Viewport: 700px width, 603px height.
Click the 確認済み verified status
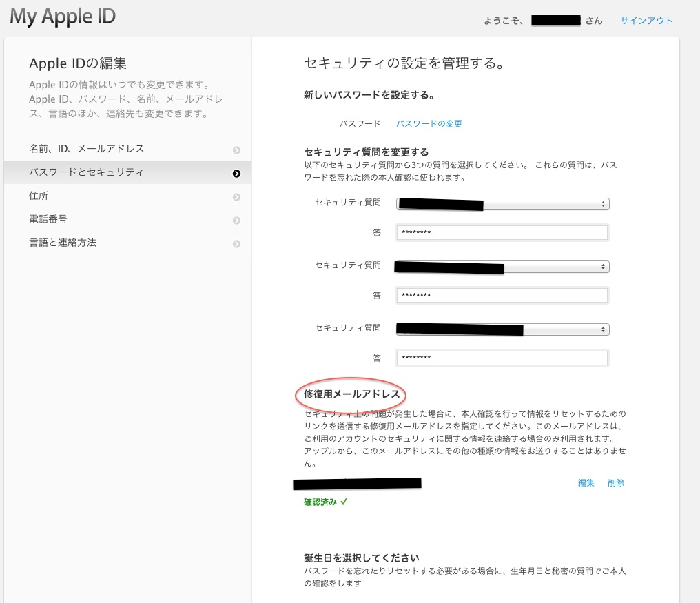[x=325, y=502]
